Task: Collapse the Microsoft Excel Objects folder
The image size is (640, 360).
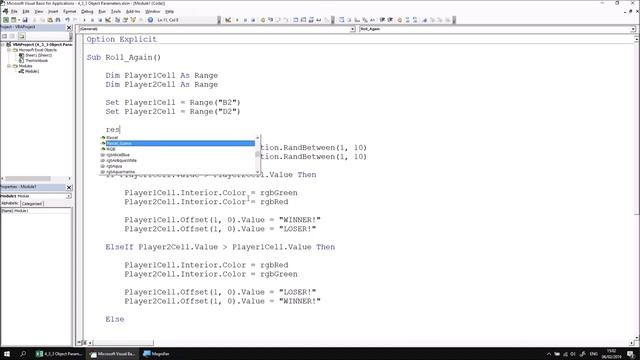Action: pos(9,50)
